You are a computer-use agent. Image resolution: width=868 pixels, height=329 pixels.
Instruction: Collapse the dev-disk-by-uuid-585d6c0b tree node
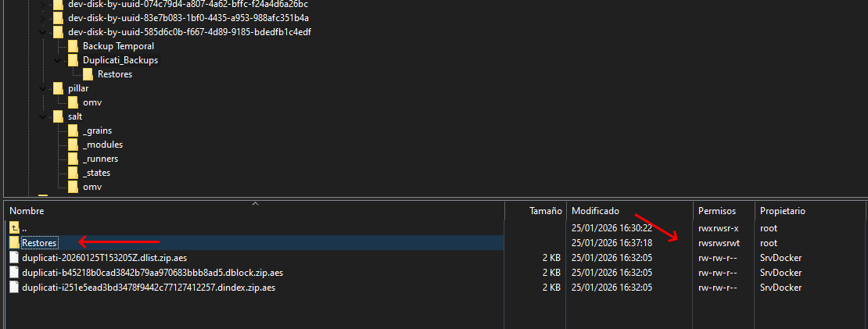point(44,32)
